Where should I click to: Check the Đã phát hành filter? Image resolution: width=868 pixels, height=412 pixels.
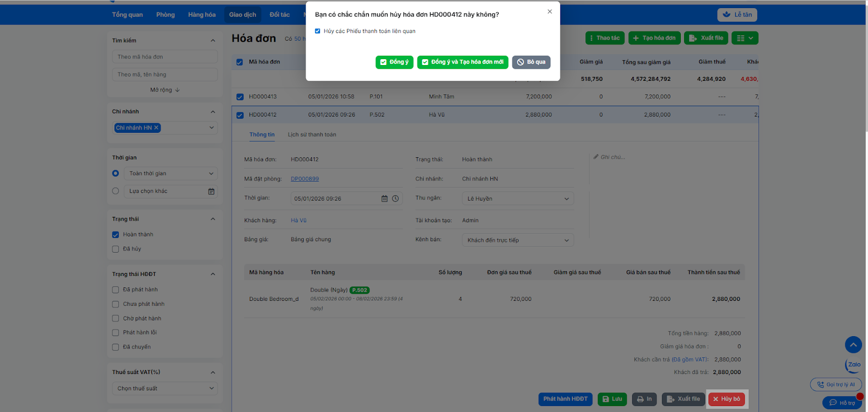116,290
